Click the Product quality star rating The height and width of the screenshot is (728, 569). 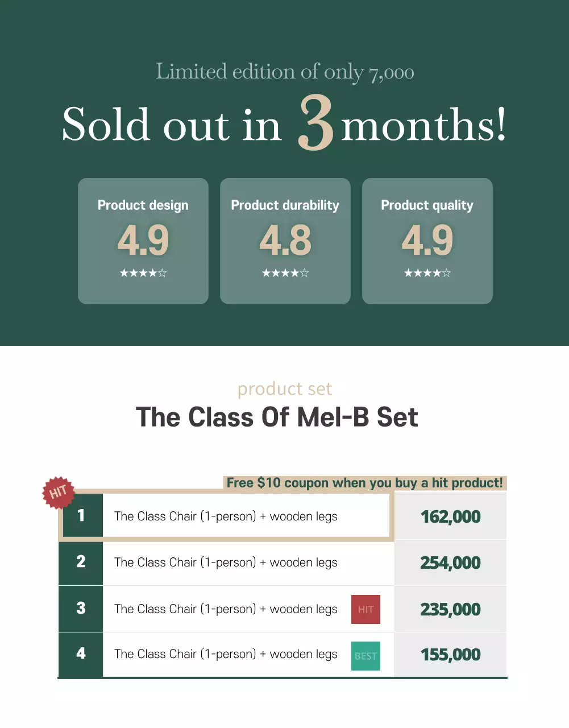pyautogui.click(x=427, y=273)
